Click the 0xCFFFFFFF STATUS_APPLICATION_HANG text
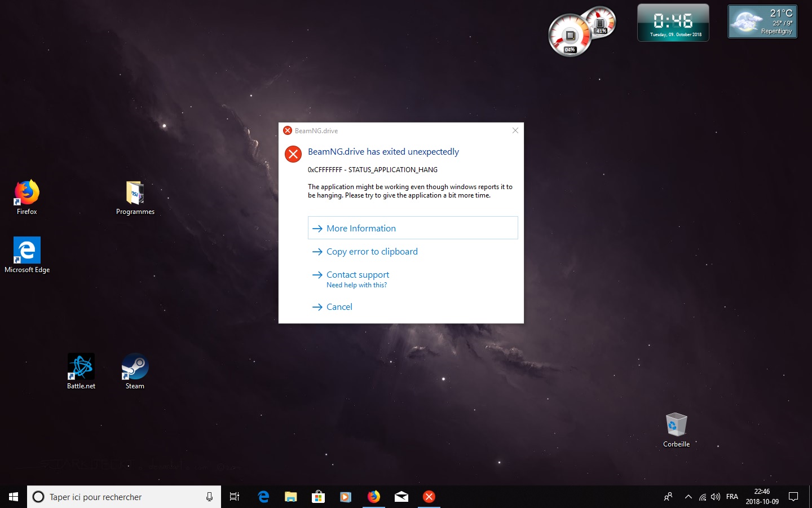The height and width of the screenshot is (508, 812). (373, 169)
